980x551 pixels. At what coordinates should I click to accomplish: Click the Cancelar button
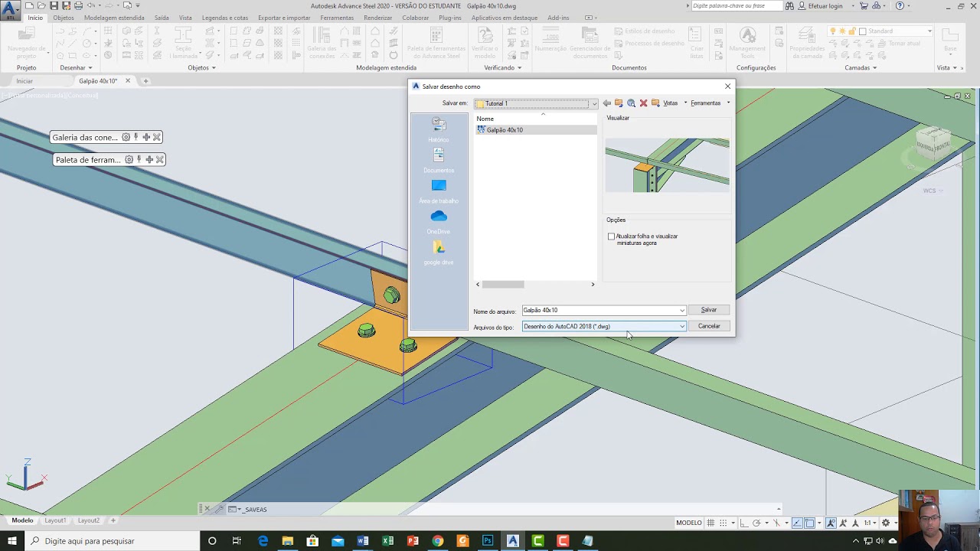709,326
